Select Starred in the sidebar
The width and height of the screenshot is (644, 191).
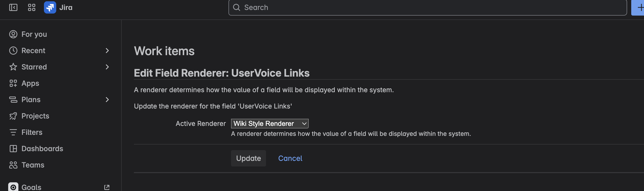click(34, 67)
